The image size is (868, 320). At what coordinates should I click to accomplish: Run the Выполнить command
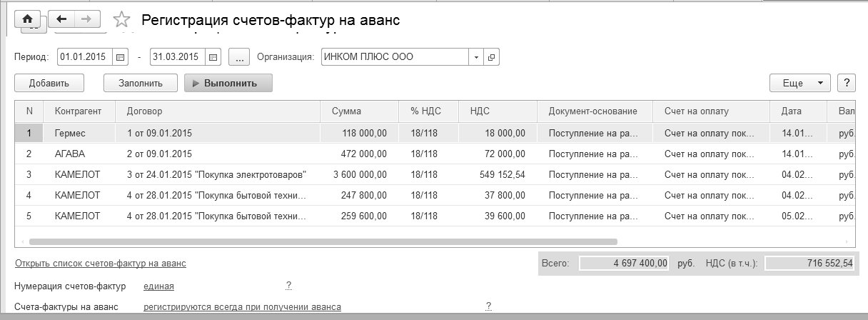pyautogui.click(x=228, y=83)
